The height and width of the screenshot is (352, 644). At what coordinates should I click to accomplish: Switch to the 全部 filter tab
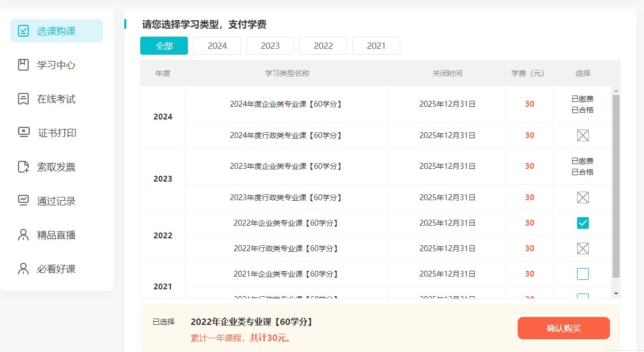click(164, 46)
